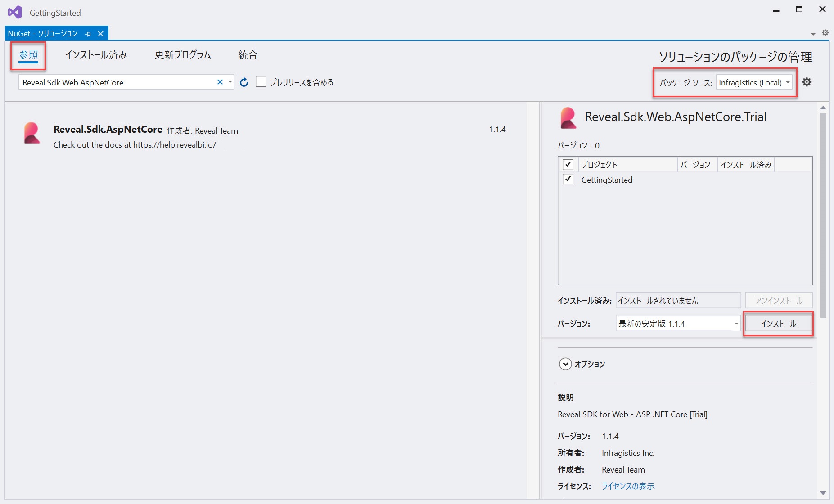Open tab list dropdown arrow at top right

pos(813,34)
